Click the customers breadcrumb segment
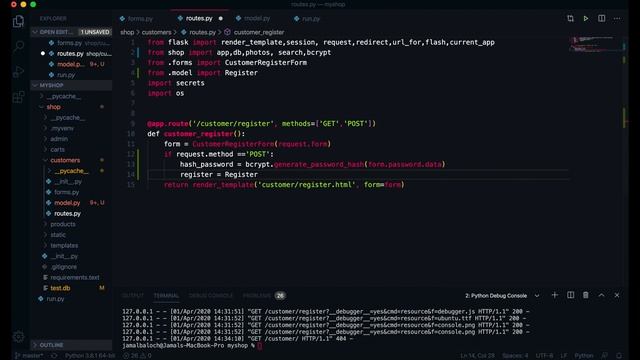The height and width of the screenshot is (360, 640). pos(156,32)
